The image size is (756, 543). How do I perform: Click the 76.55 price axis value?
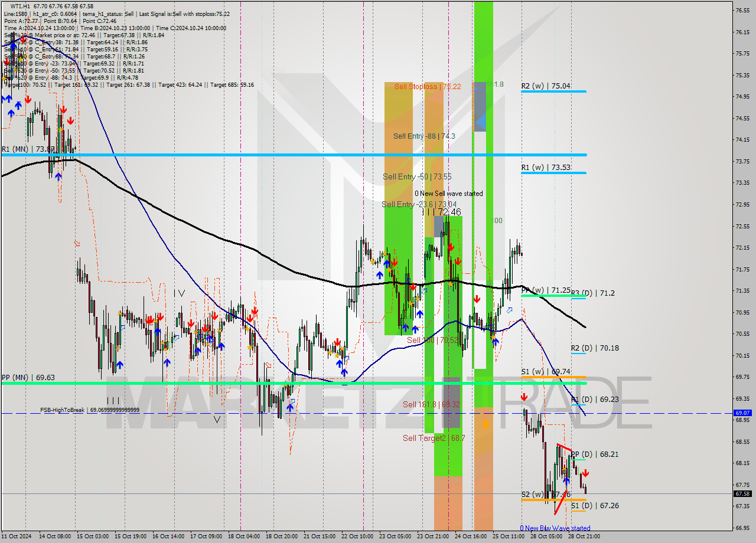coord(742,10)
